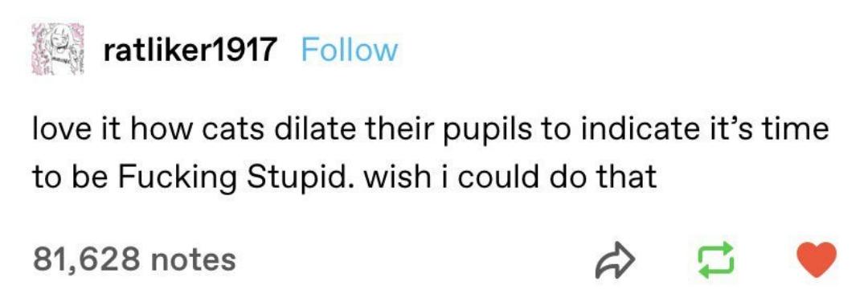Image resolution: width=868 pixels, height=306 pixels.
Task: Click the word "notes" below the post
Action: [193, 260]
